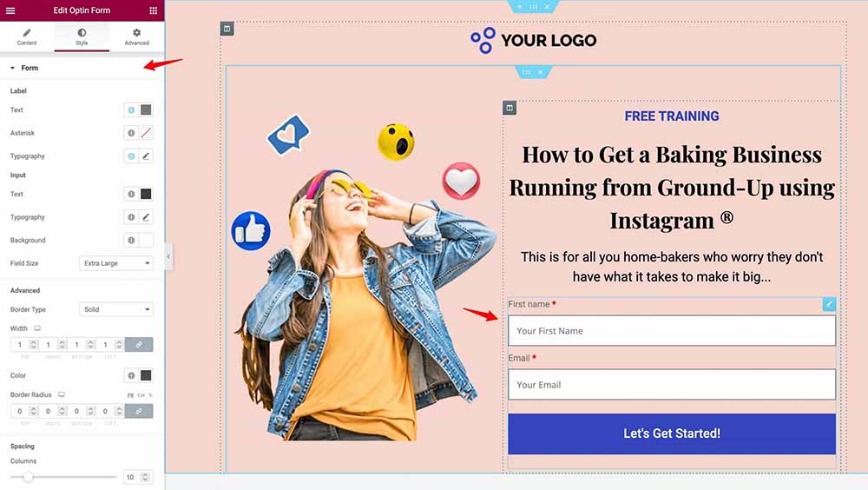
Task: Click globe icon next to Asterisk color
Action: (x=131, y=133)
